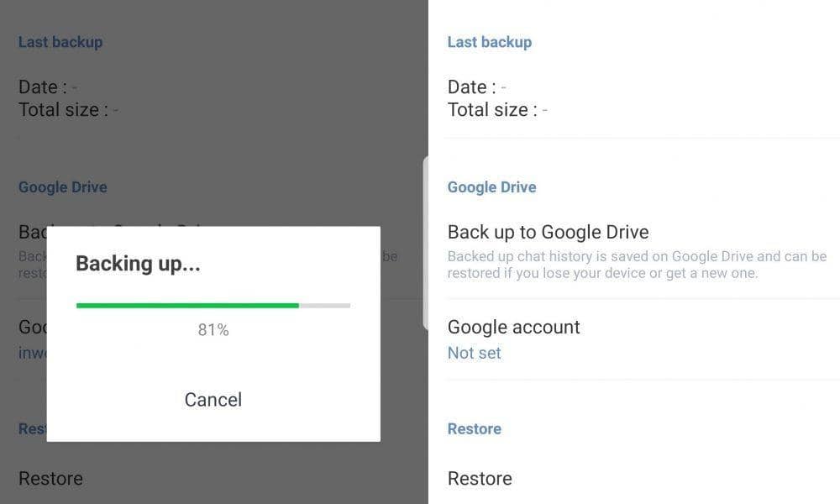Viewport: 840px width, 504px height.
Task: Click Google Drive header in dimmed left panel
Action: 62,187
